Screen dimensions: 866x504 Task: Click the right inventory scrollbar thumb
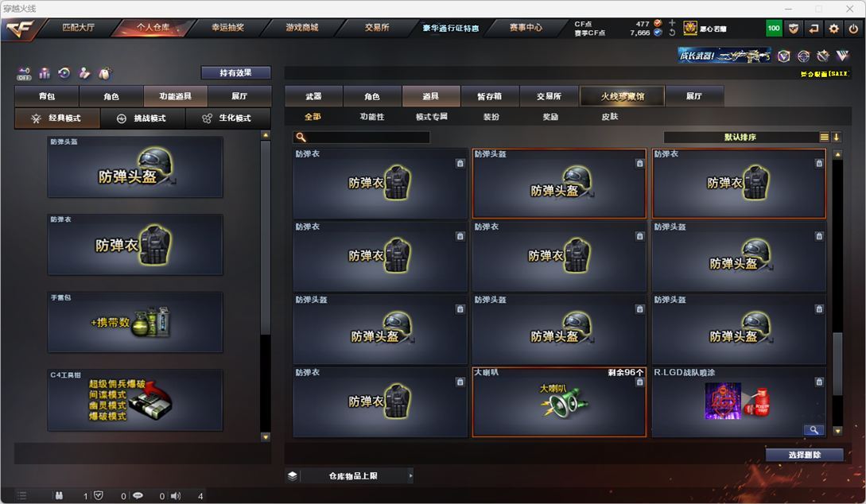tap(838, 363)
